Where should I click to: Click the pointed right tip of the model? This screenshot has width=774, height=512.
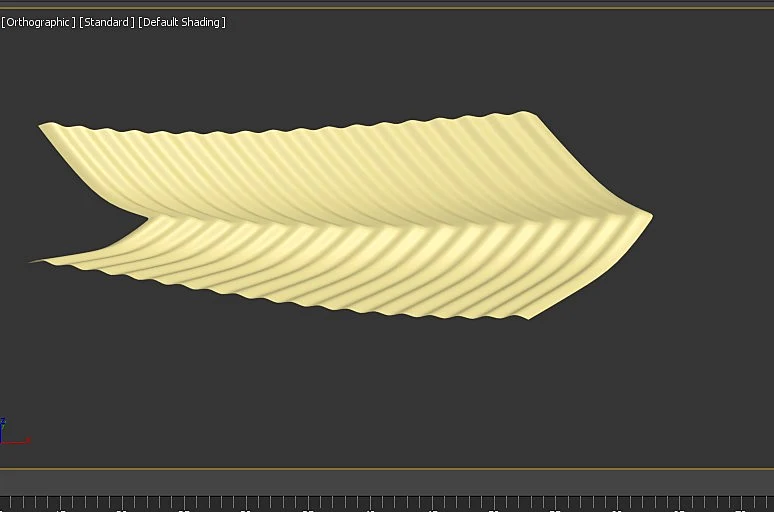pyautogui.click(x=648, y=216)
